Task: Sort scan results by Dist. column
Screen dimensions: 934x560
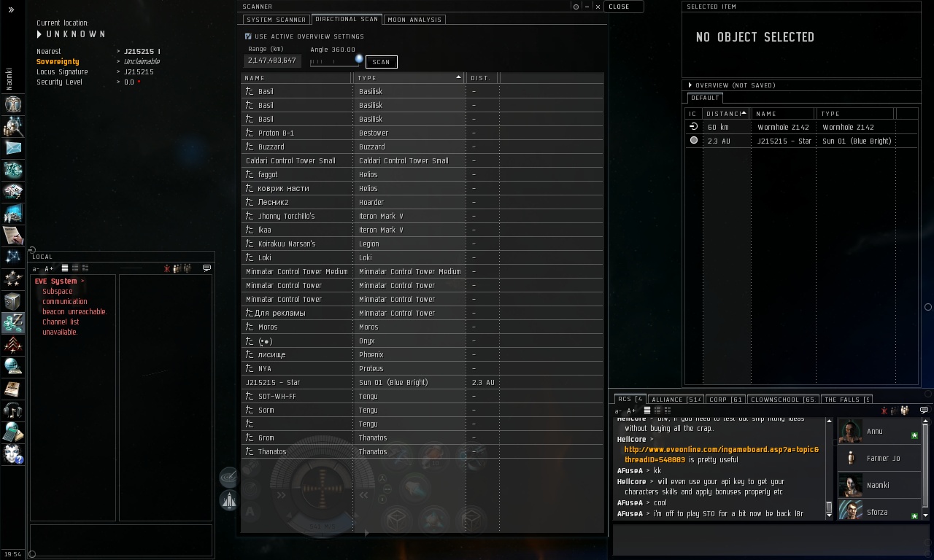Action: 483,78
